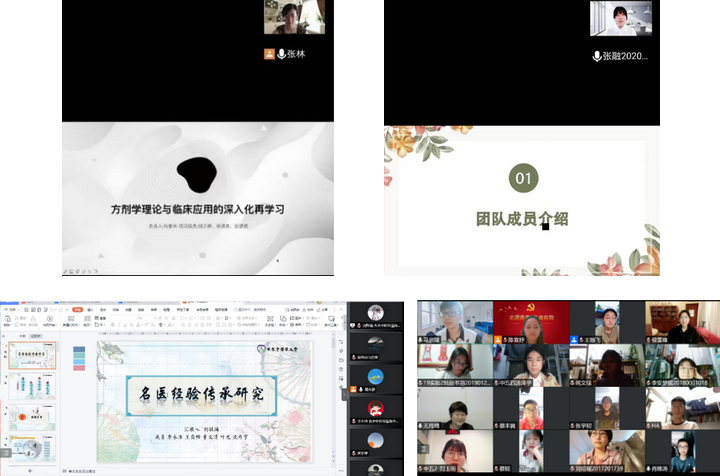Click the slide title 名医经验传承研究
This screenshot has width=720, height=476.
pos(201,394)
